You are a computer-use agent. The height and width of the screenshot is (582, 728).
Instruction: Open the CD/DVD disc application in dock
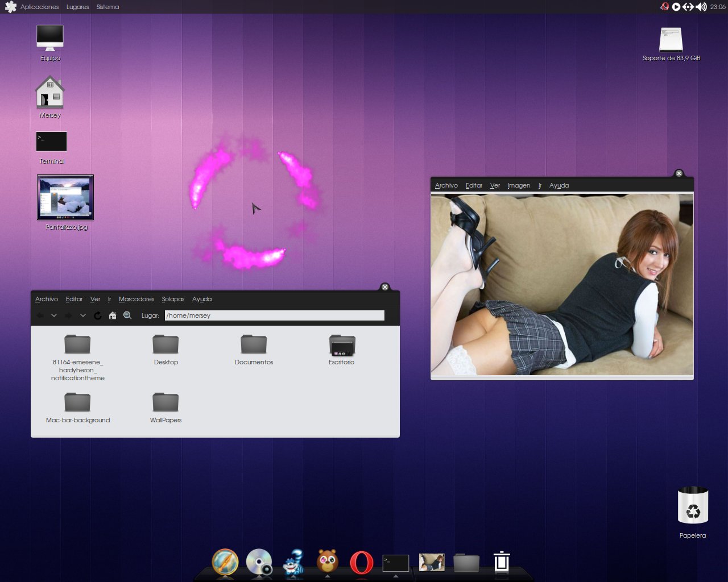click(x=259, y=562)
